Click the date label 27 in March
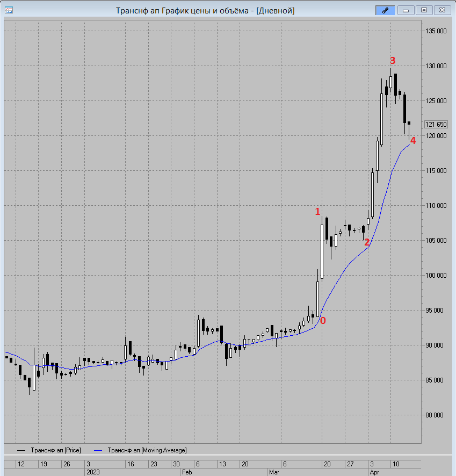The image size is (456, 476). click(350, 464)
